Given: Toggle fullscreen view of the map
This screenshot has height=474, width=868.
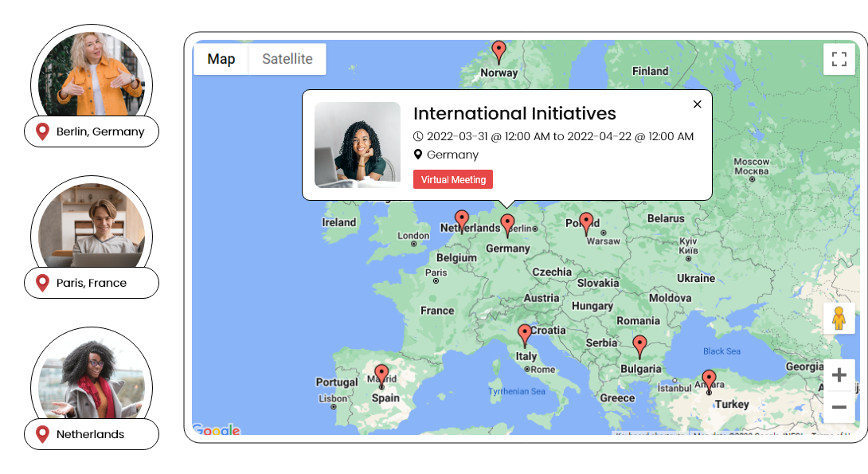Looking at the screenshot, I should [839, 59].
